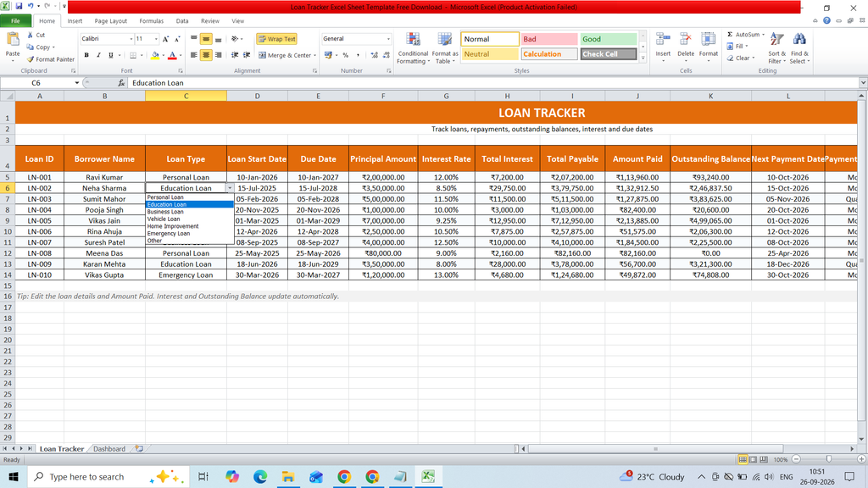Screen dimensions: 868x488
Task: Apply the Bad cell style
Action: click(549, 39)
